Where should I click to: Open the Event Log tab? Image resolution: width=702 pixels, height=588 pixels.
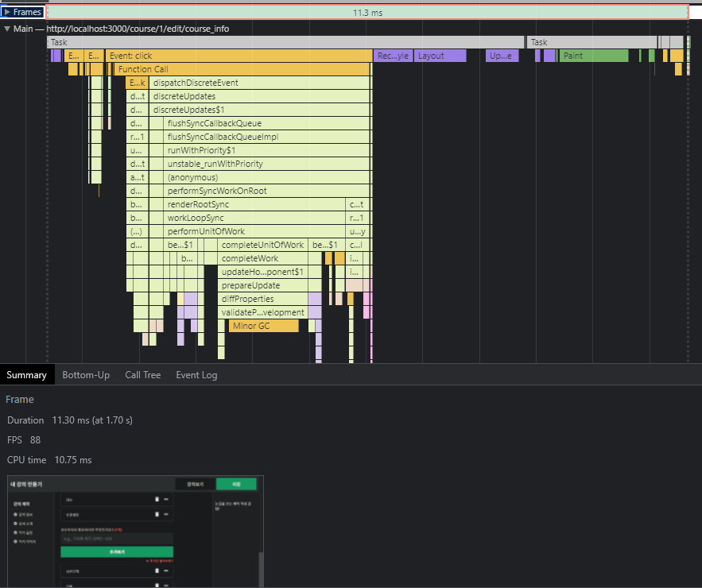(x=196, y=375)
